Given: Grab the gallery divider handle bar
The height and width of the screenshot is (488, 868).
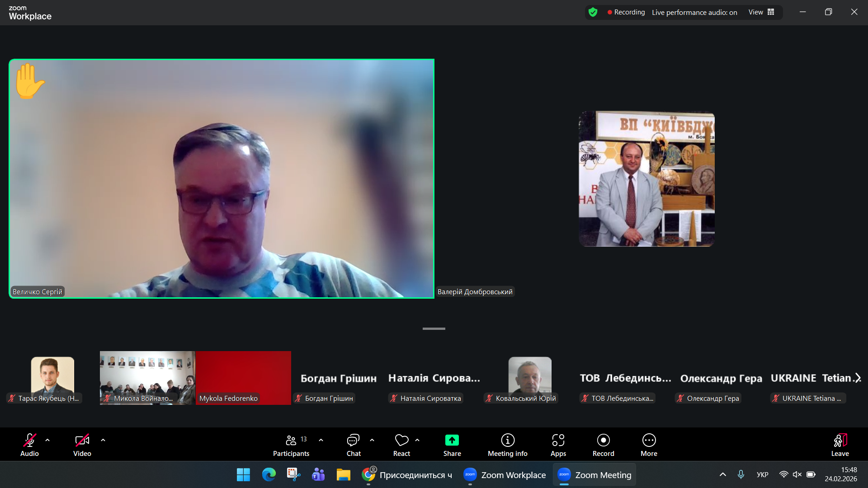Looking at the screenshot, I should tap(434, 328).
